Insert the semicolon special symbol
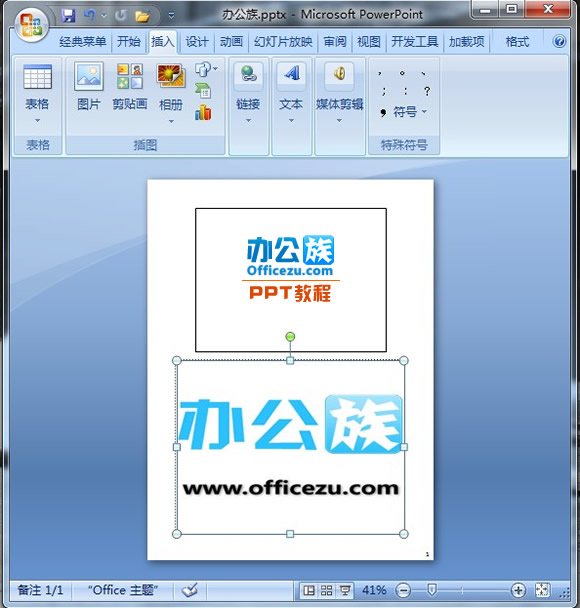Screen dimensions: 580x608 tap(383, 91)
